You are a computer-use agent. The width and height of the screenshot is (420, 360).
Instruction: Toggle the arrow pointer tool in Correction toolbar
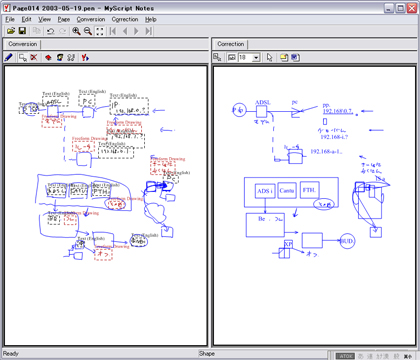coord(269,57)
